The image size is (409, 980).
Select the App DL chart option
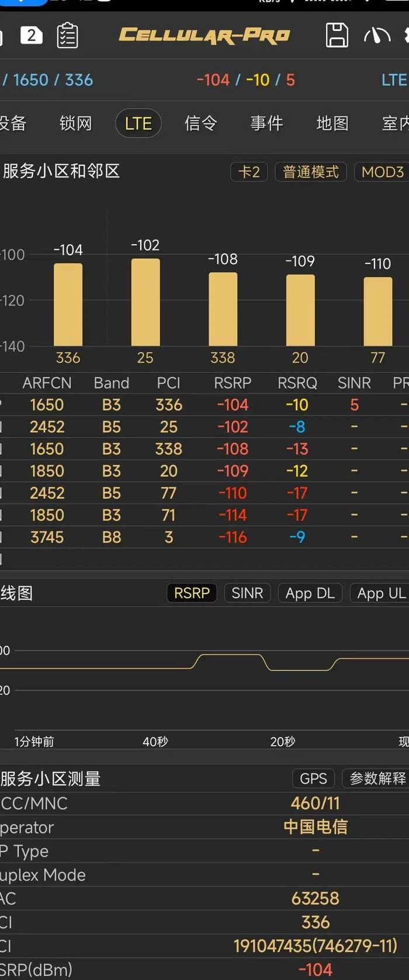tap(310, 593)
